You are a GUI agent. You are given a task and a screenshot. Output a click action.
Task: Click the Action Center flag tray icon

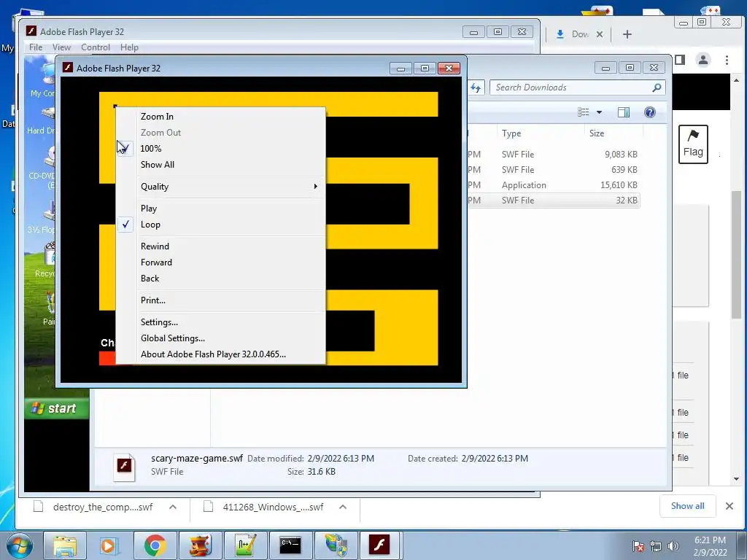[638, 546]
